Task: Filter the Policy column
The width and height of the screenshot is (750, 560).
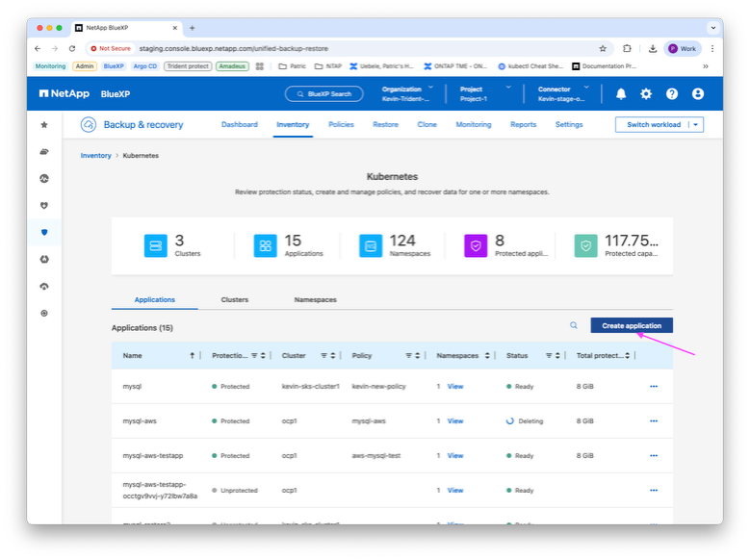Action: pos(408,355)
